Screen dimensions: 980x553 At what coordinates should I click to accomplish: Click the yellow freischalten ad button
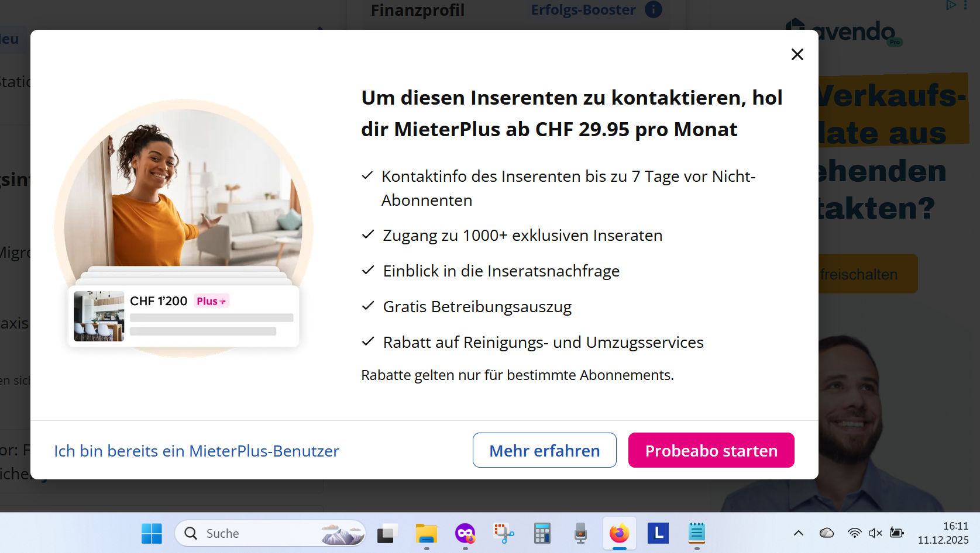coord(868,274)
